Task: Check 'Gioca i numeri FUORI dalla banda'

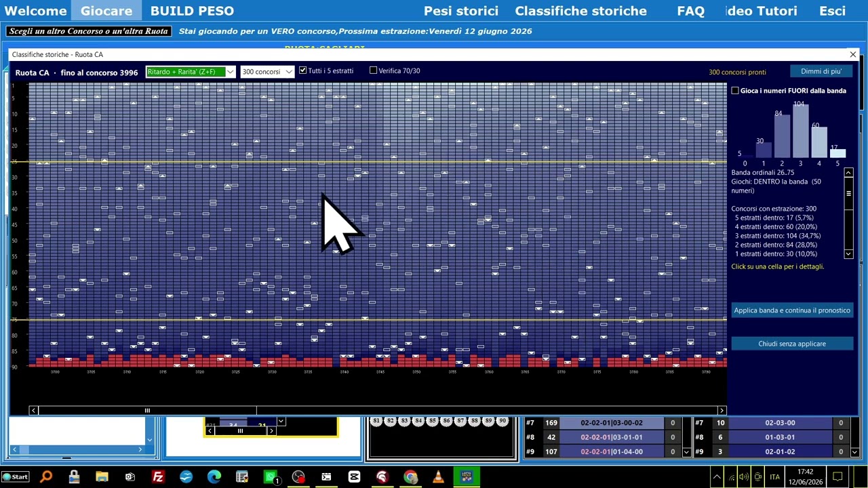Action: (735, 90)
